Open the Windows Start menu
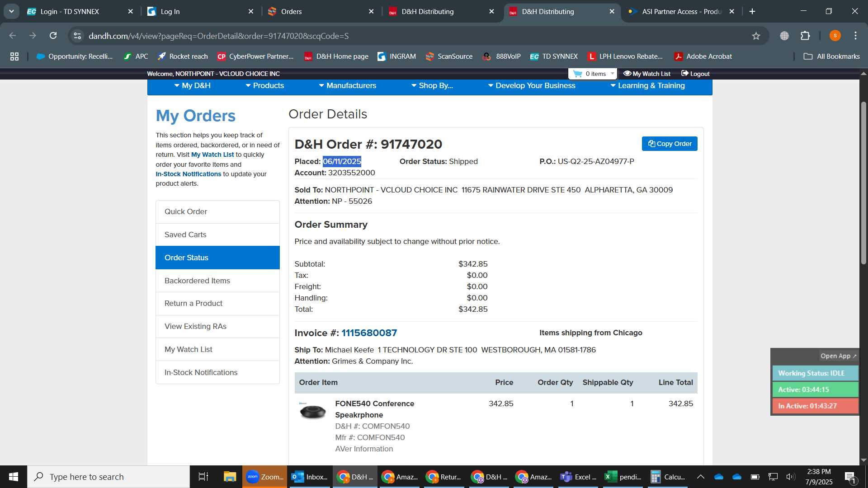 [14, 477]
